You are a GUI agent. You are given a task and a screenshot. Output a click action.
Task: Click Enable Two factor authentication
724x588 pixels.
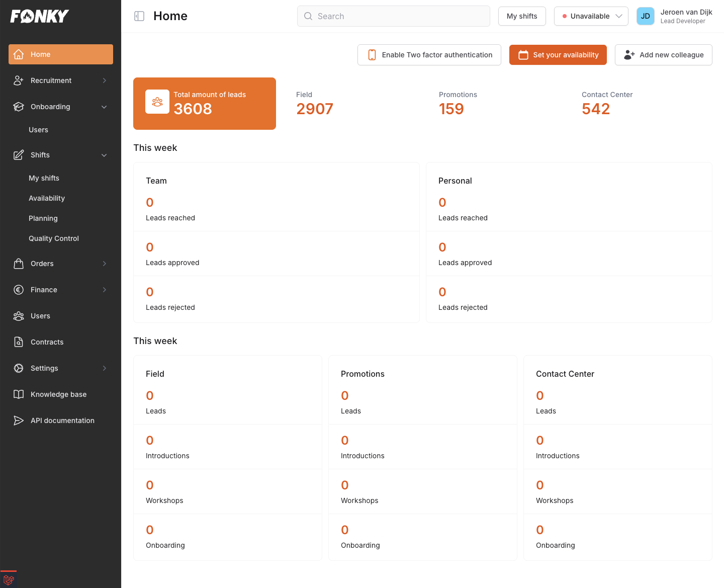coord(429,55)
